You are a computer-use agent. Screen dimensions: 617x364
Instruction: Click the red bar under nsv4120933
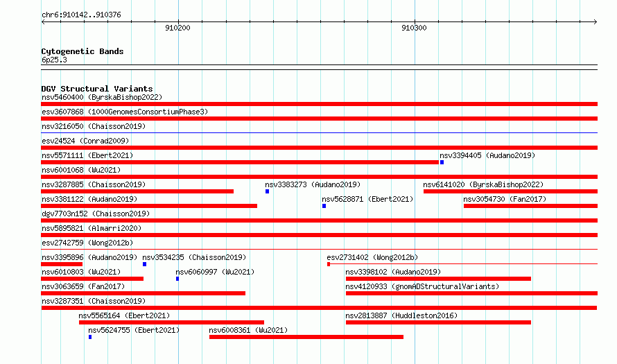(472, 293)
